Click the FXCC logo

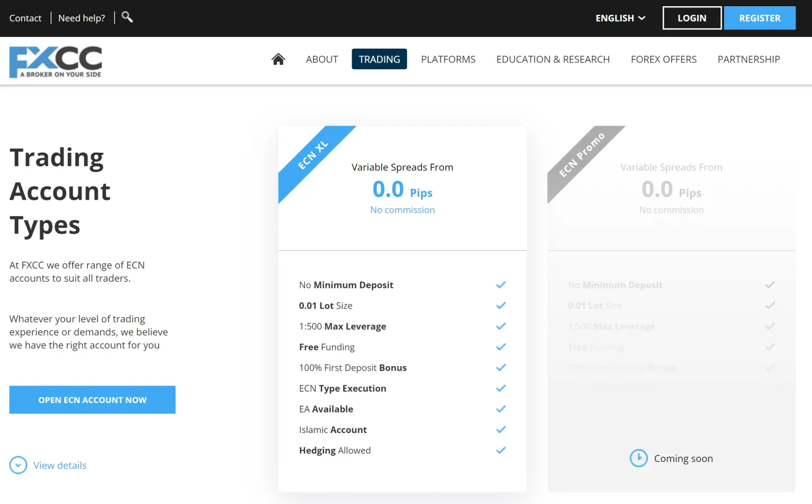[56, 62]
